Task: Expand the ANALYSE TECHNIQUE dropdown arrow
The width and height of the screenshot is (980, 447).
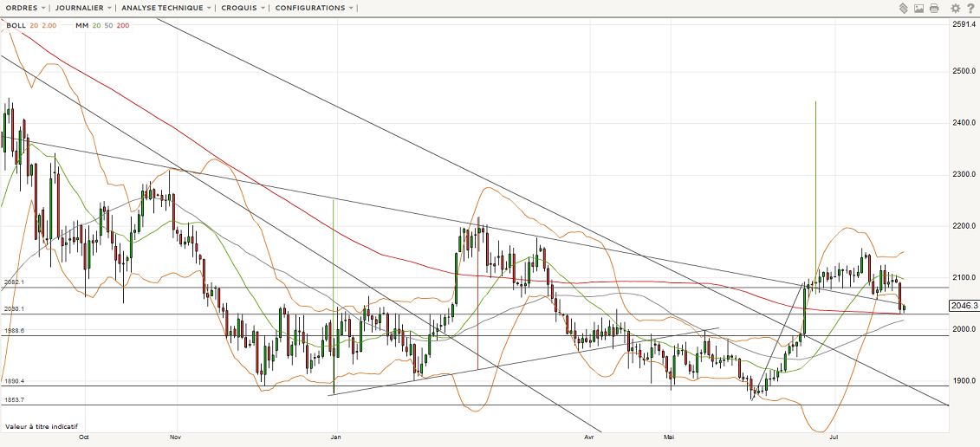Action: click(x=210, y=8)
